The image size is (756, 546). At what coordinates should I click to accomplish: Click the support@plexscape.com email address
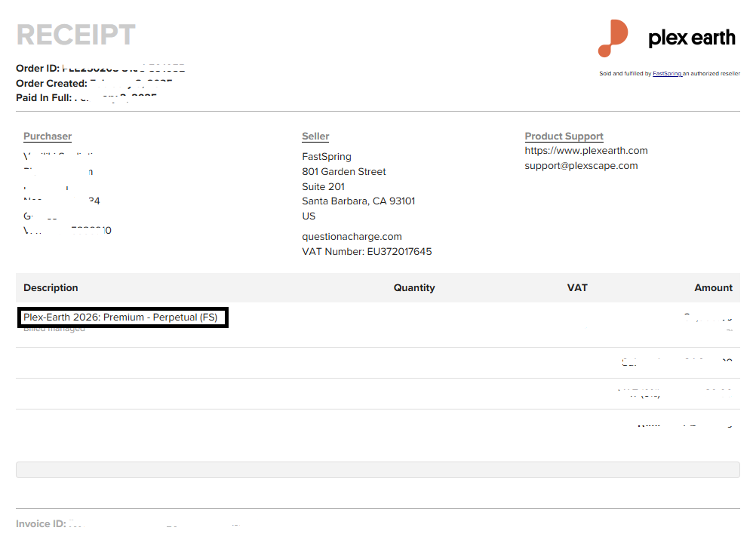(581, 165)
